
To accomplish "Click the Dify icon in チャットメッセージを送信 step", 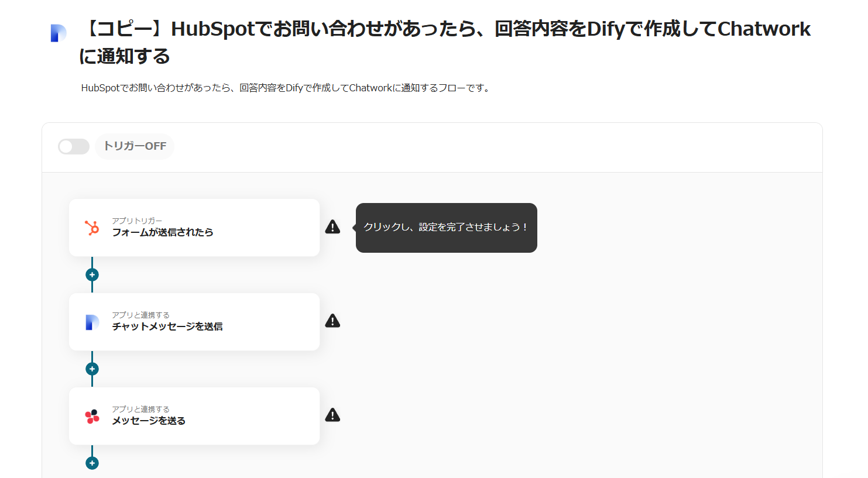I will [x=92, y=322].
